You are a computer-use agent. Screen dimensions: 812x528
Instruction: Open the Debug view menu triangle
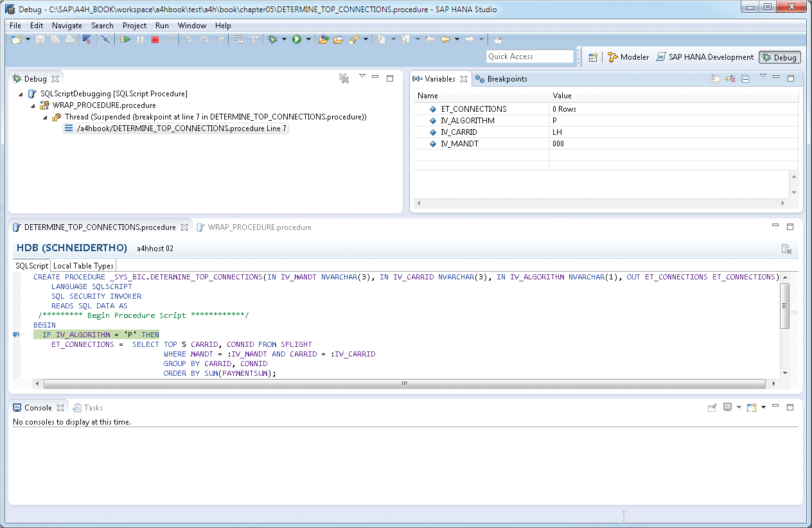(362, 76)
